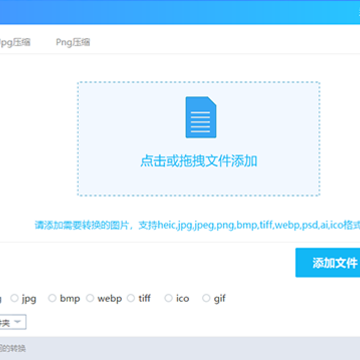
Task: Click the supported formats hint text
Action: 197,225
